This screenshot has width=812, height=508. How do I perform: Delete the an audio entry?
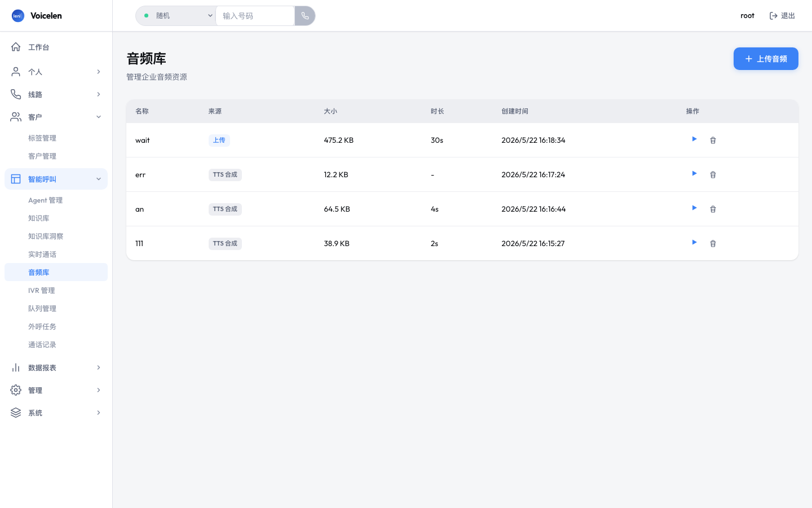[713, 209]
